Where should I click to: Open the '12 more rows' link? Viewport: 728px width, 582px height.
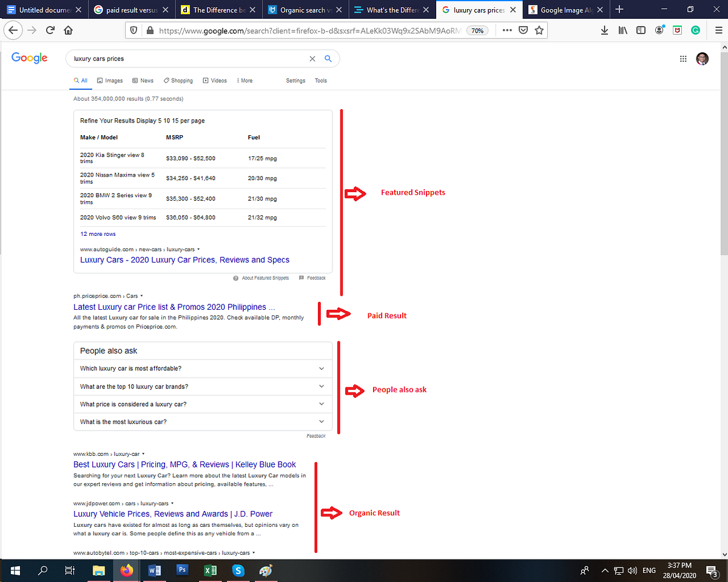click(x=97, y=233)
